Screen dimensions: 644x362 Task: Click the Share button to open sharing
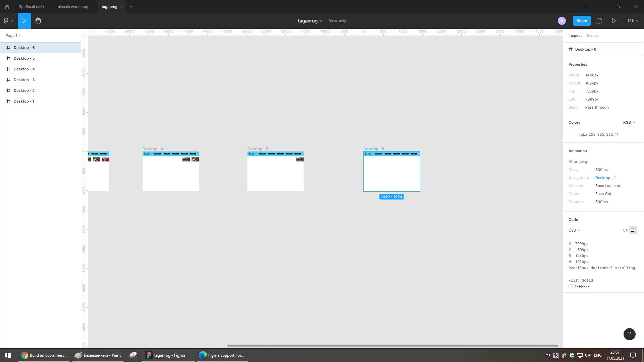point(582,21)
